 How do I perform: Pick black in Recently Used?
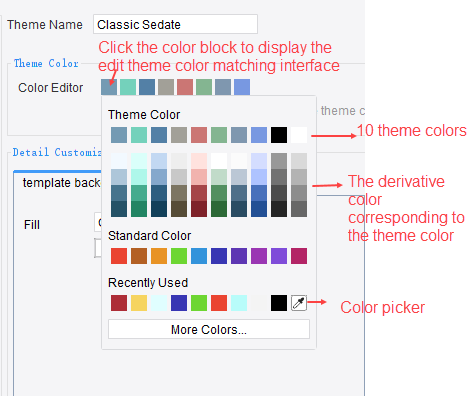click(x=279, y=303)
